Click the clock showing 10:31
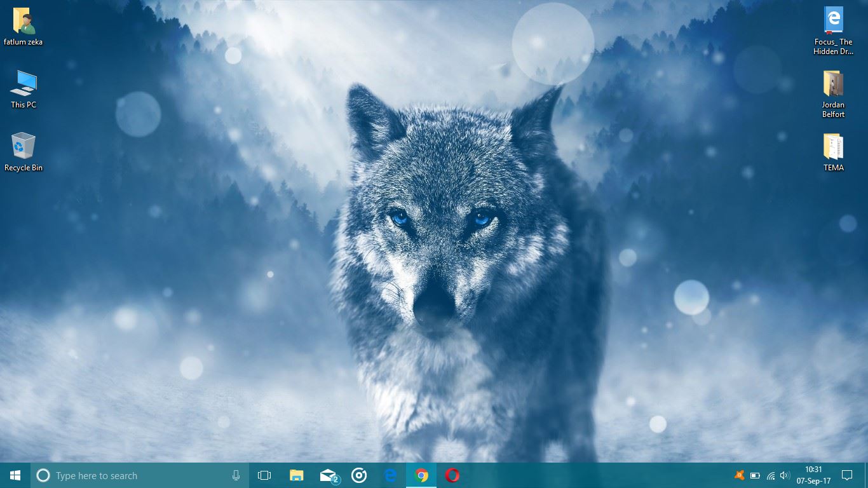868x488 pixels. coord(813,475)
